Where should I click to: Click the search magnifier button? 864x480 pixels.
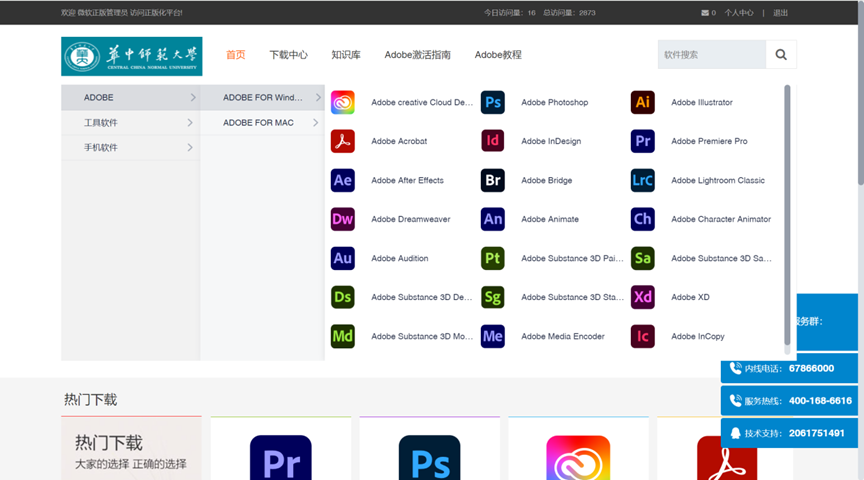pyautogui.click(x=781, y=55)
